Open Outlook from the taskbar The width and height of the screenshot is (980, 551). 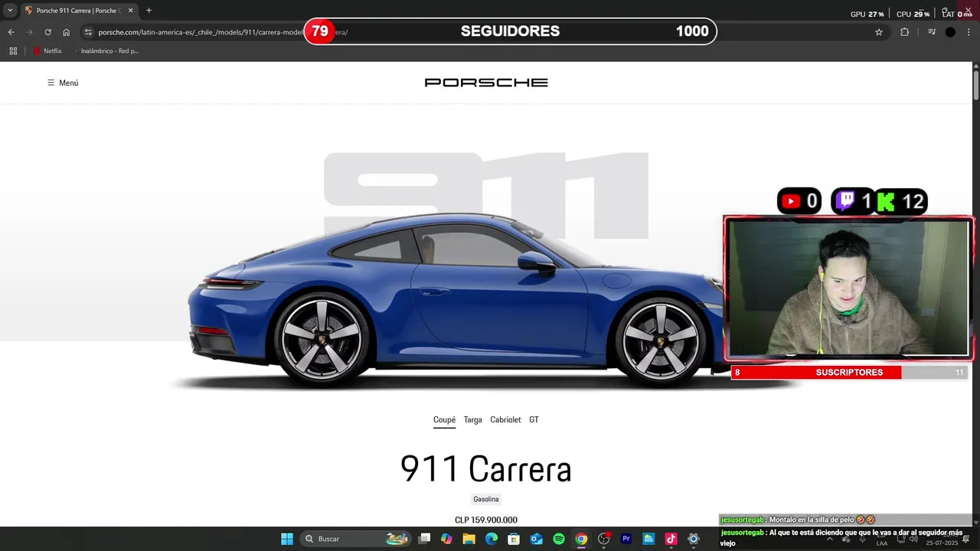(537, 539)
